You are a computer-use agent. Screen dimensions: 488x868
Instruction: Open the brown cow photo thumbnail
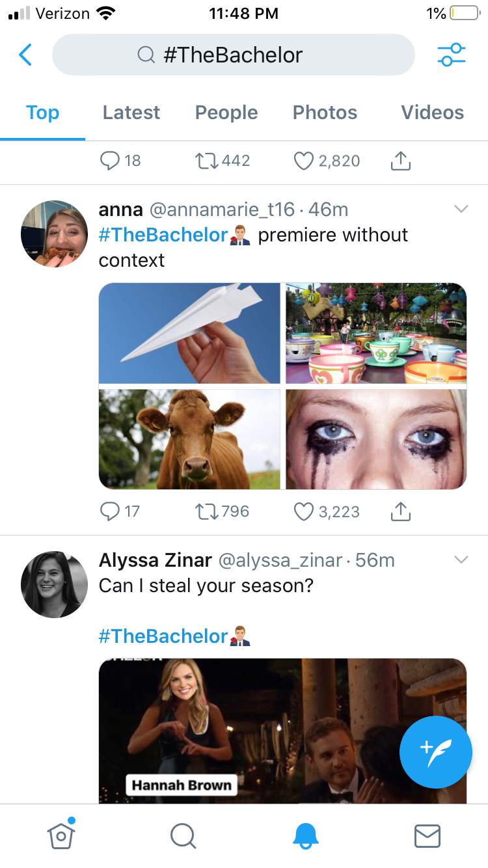(x=189, y=439)
